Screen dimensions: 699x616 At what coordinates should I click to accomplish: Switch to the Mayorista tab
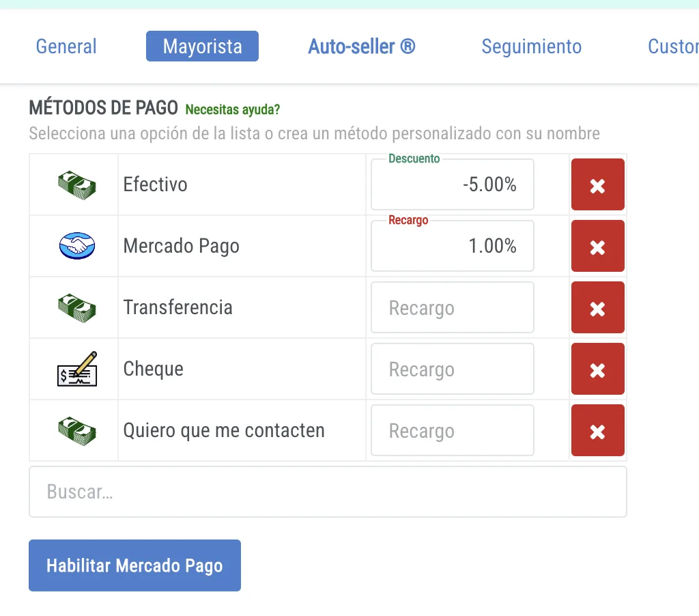click(202, 46)
